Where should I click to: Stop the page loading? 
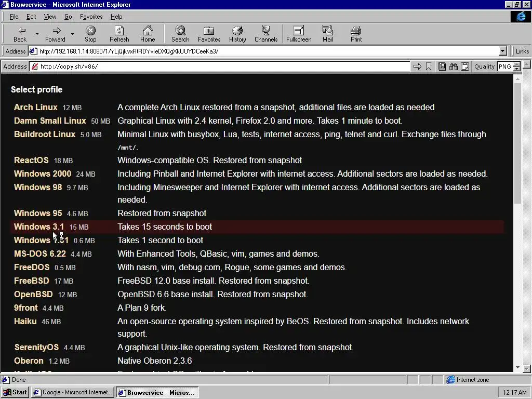(x=90, y=34)
